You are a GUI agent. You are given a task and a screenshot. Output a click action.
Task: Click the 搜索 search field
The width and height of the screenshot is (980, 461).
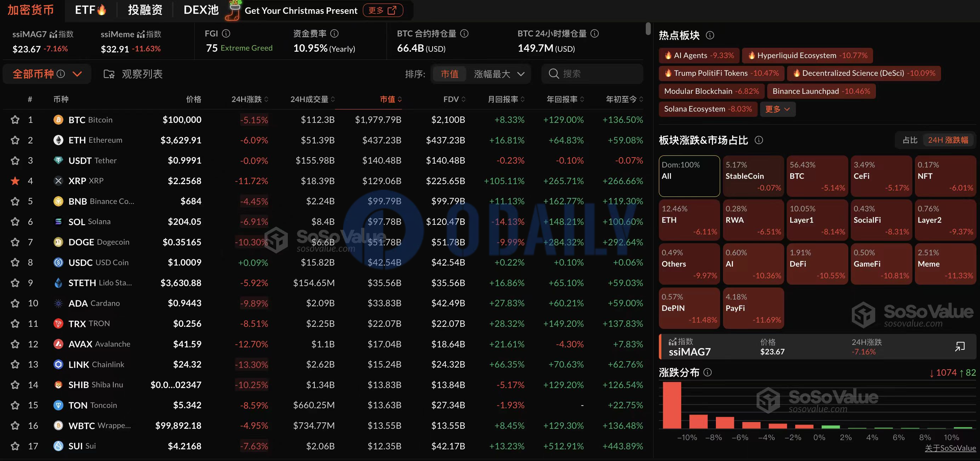592,74
